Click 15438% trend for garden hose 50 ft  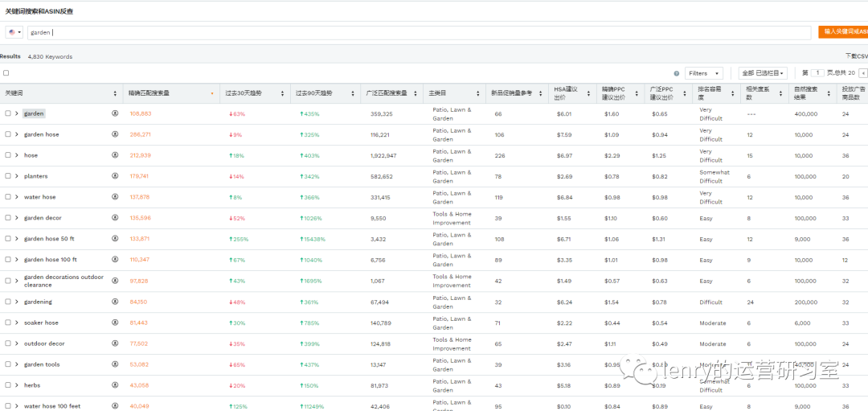point(312,239)
